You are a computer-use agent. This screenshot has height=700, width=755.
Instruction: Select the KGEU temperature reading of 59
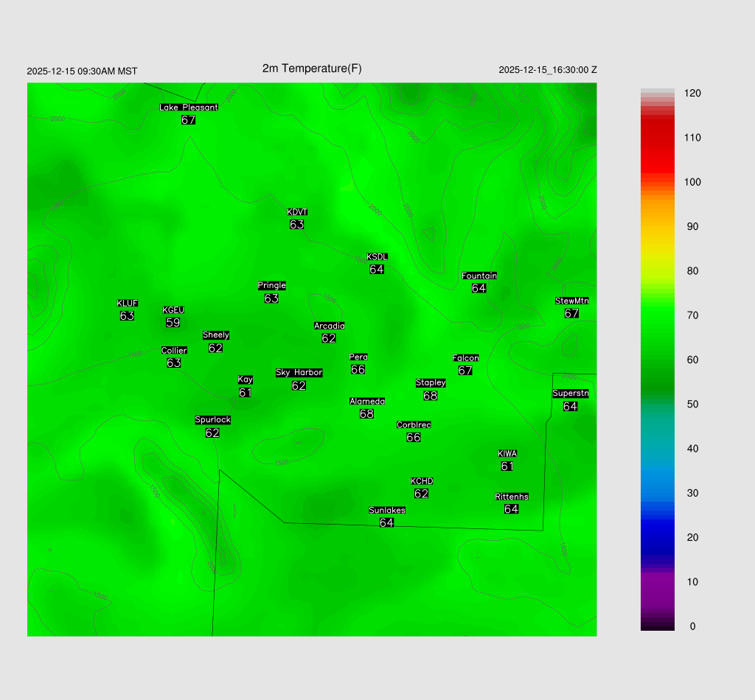[173, 323]
